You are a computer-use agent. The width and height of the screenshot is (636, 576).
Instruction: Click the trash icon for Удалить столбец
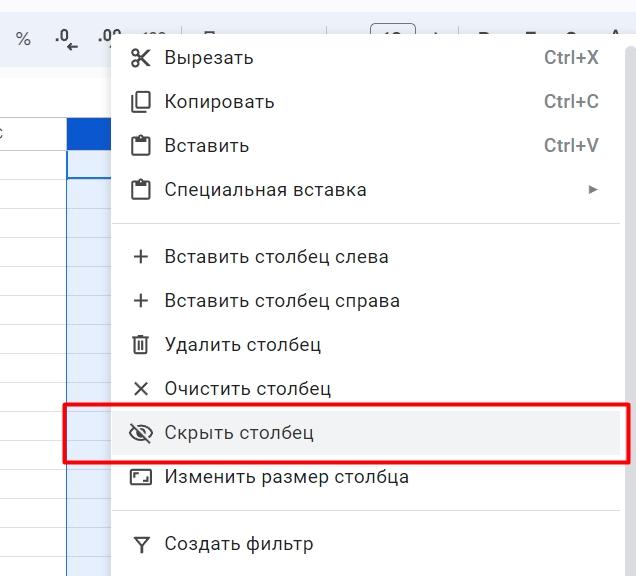141,345
